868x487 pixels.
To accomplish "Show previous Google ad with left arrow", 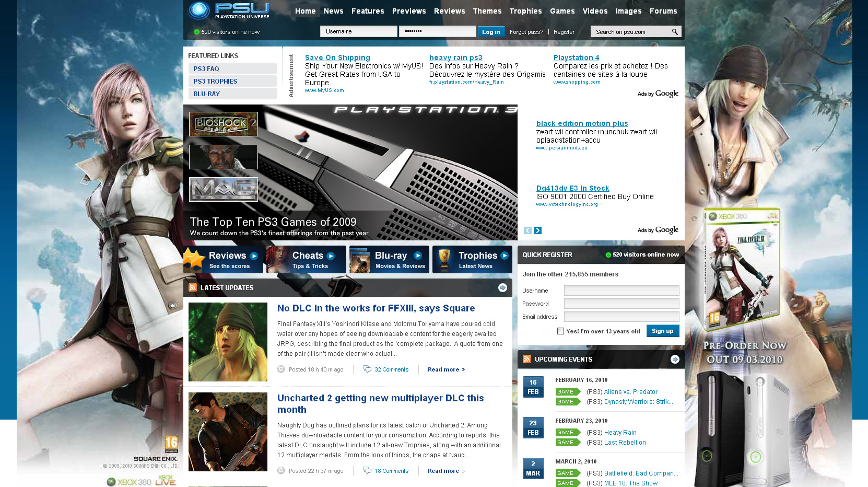I will [x=527, y=230].
